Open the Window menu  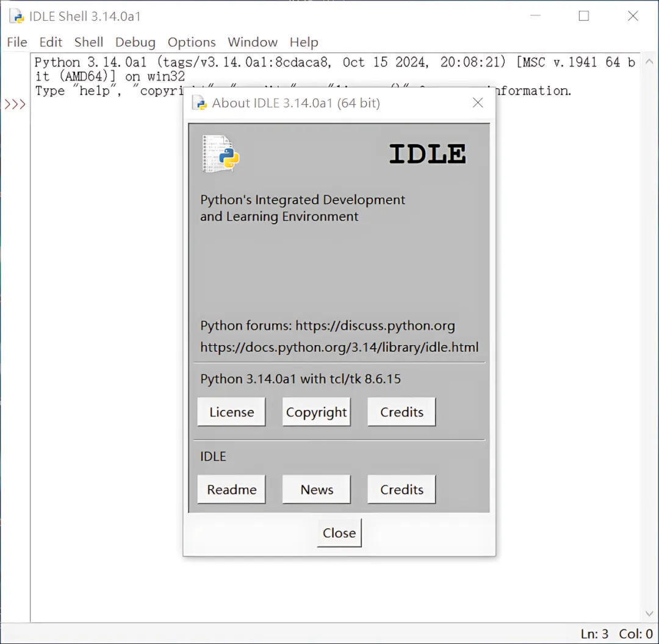253,42
